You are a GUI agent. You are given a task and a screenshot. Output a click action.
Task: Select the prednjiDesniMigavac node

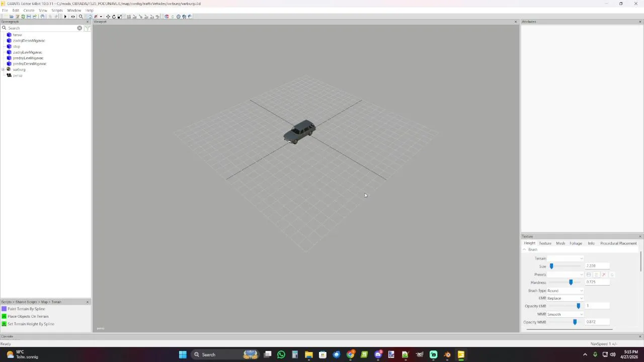click(30, 64)
